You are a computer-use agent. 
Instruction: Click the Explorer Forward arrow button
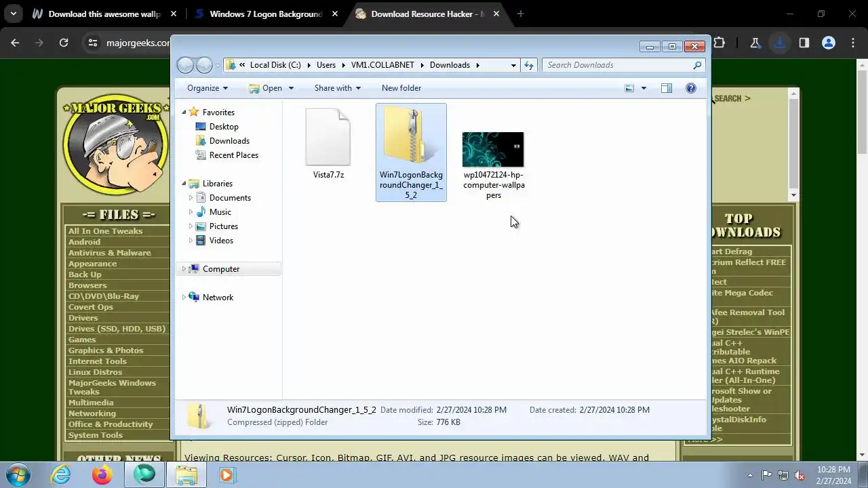click(x=204, y=65)
